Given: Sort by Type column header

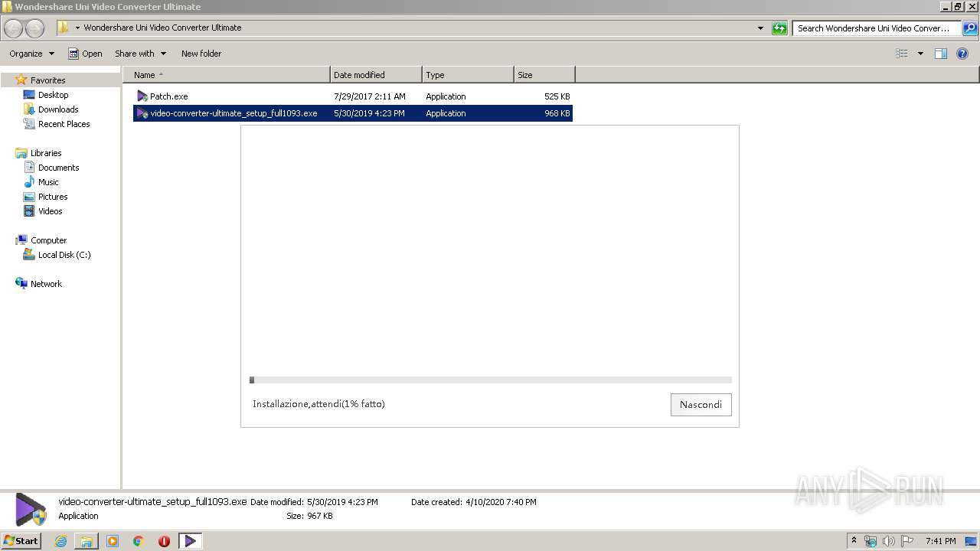Looking at the screenshot, I should pyautogui.click(x=468, y=75).
